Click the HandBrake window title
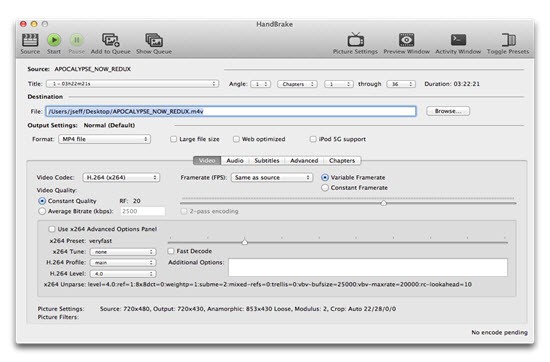550x362 pixels. [x=275, y=24]
